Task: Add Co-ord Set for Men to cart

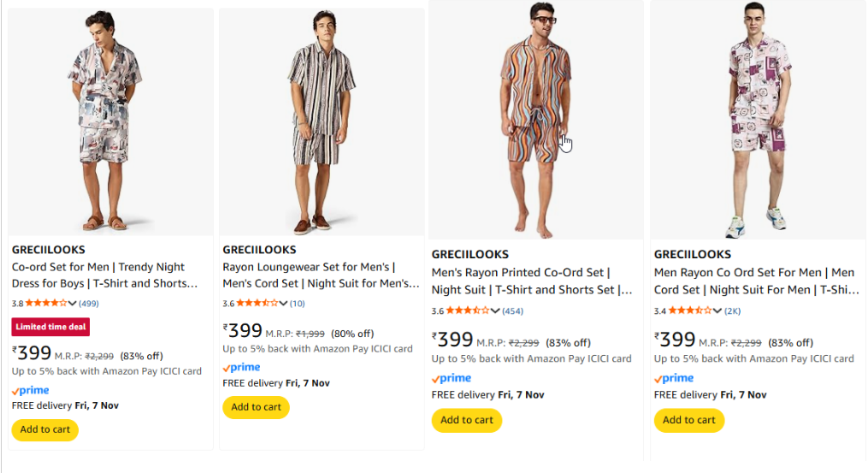Action: (45, 429)
